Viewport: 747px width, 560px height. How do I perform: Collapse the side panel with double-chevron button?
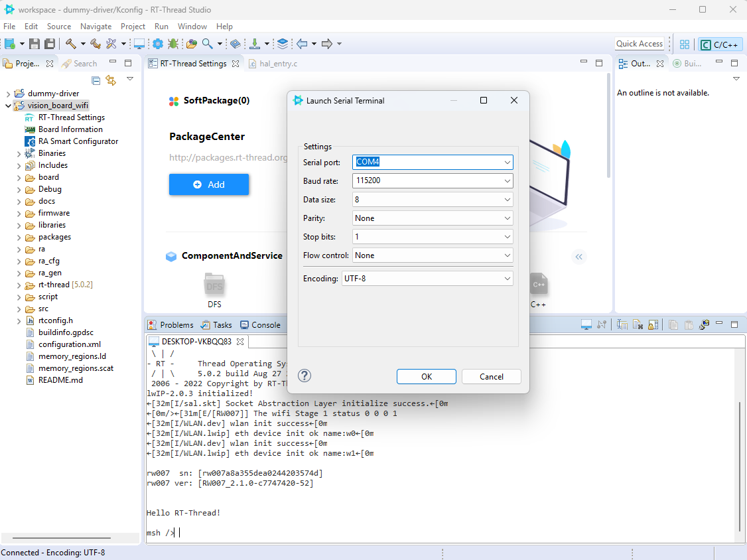579,257
